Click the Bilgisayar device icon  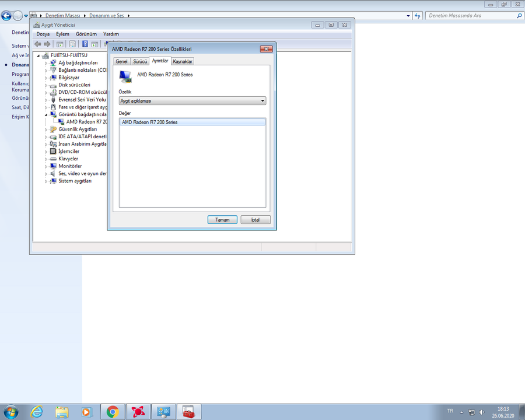coord(53,78)
